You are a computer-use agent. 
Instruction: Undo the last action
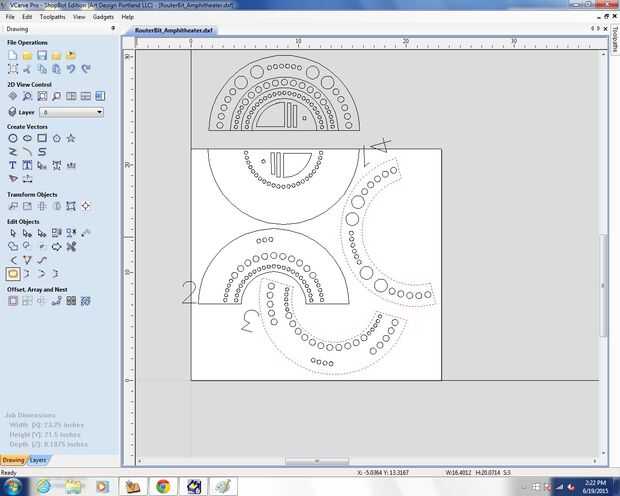(x=71, y=69)
